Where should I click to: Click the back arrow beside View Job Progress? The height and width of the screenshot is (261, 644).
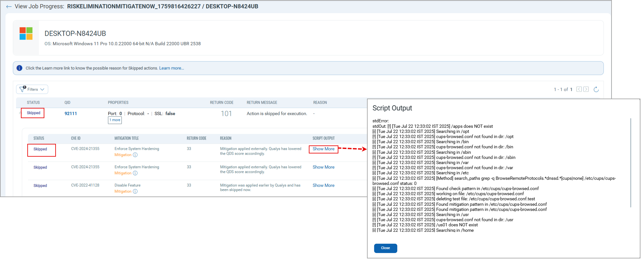9,7
